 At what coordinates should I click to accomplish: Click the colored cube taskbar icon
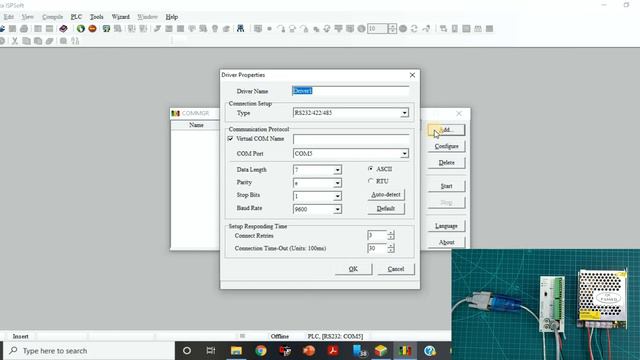381,351
